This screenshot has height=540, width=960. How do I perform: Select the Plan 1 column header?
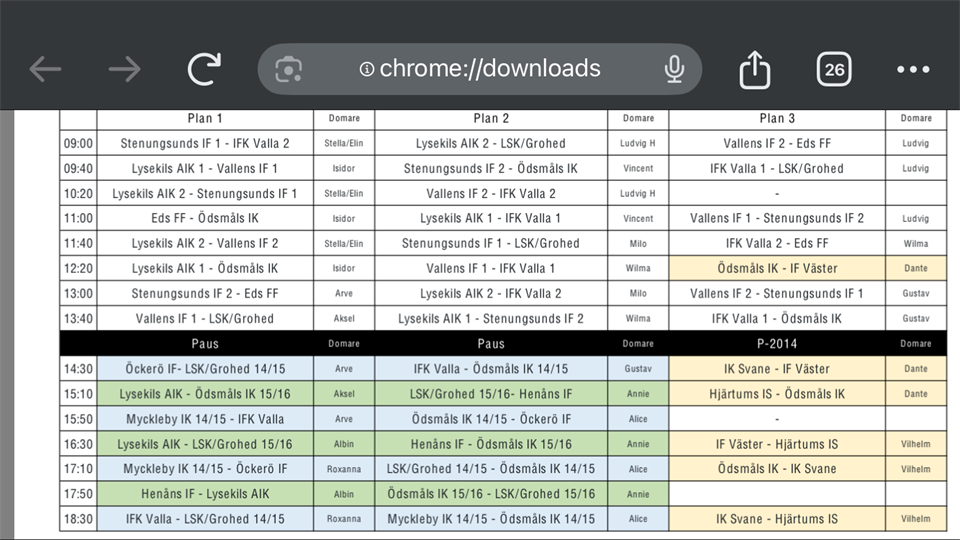click(x=205, y=119)
